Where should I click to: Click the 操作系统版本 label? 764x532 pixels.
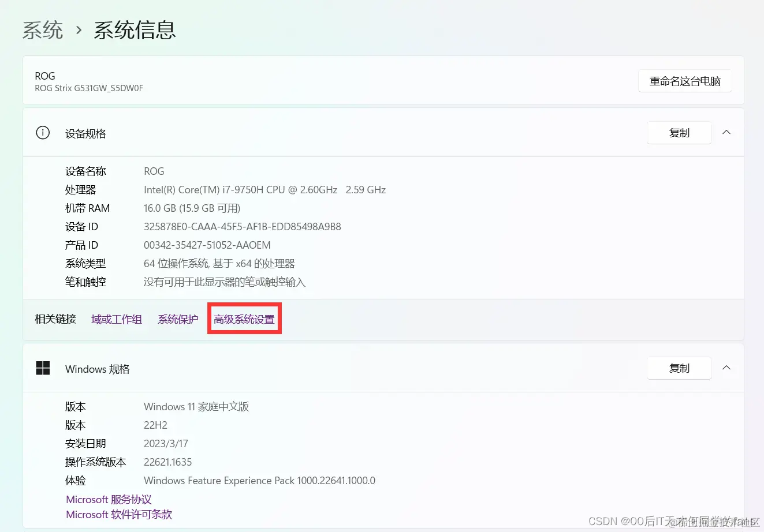coord(95,462)
